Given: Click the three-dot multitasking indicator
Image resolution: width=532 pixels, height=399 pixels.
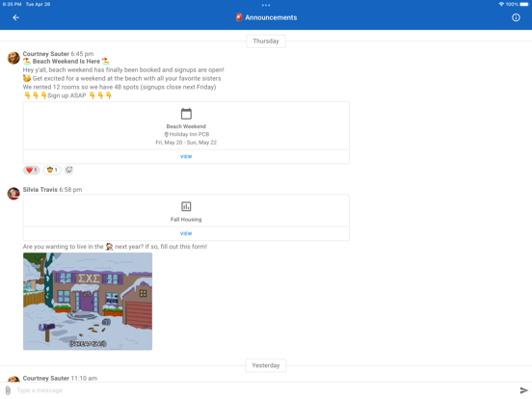Looking at the screenshot, I should pyautogui.click(x=266, y=5).
